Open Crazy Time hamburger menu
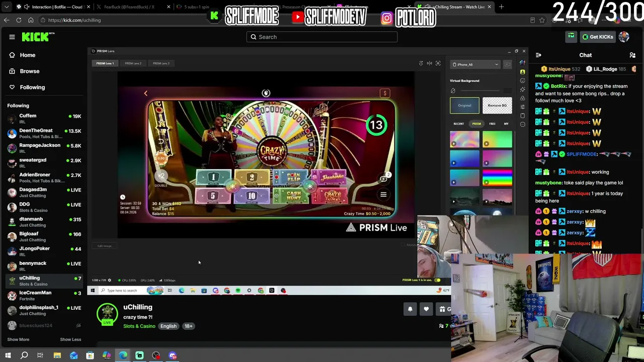This screenshot has height=362, width=644. [x=383, y=195]
